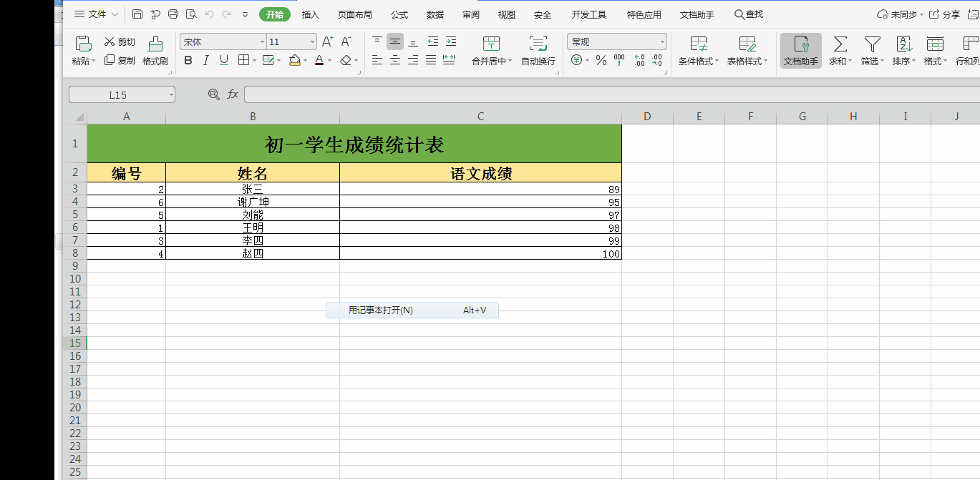
Task: Click Merge and Center (合并居中) icon
Action: [491, 44]
